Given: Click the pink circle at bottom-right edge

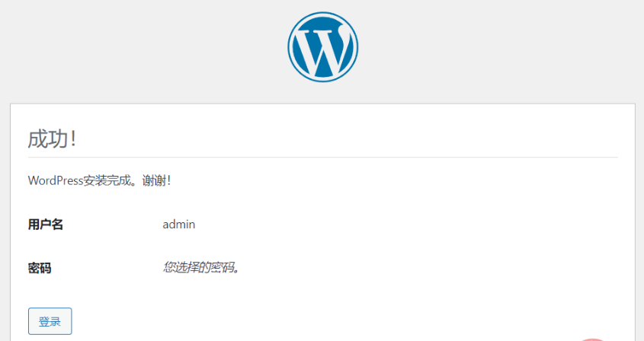Looking at the screenshot, I should pos(593,339).
